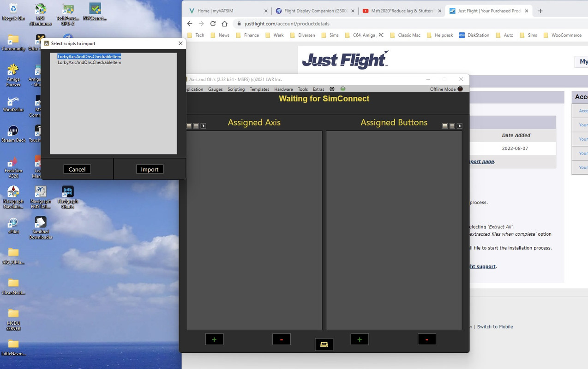Click the Import button in the dialog

[x=150, y=169]
